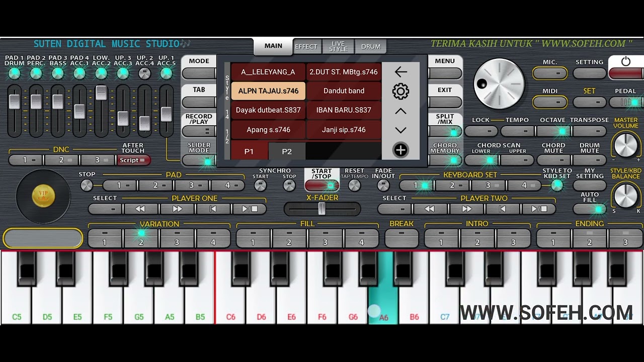Open the LIVE STYLE tab
The image size is (644, 362).
[x=338, y=46]
